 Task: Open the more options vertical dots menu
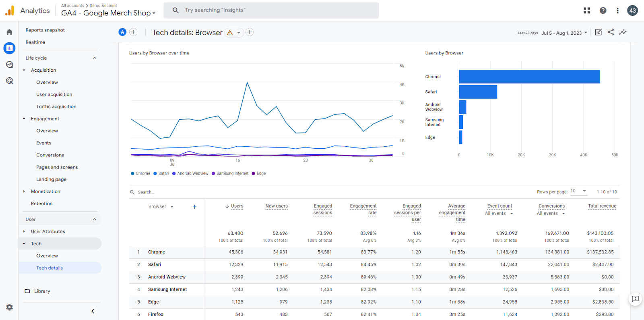click(617, 10)
